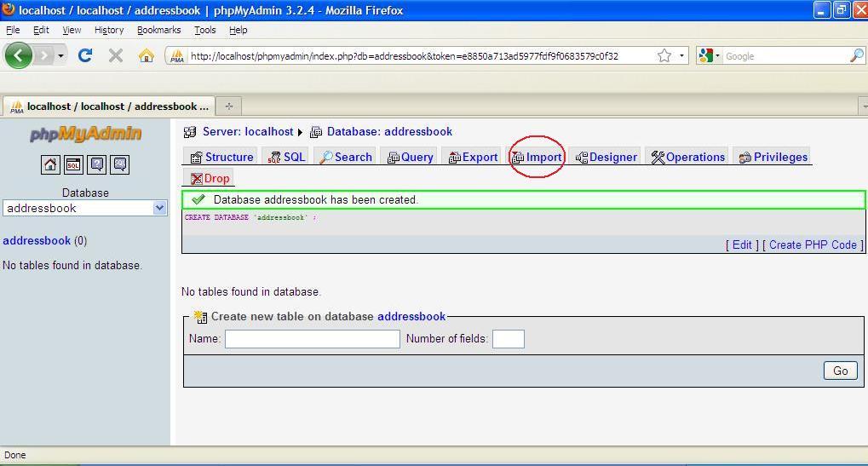Click the Done status bar text
This screenshot has height=466, width=868.
15,455
